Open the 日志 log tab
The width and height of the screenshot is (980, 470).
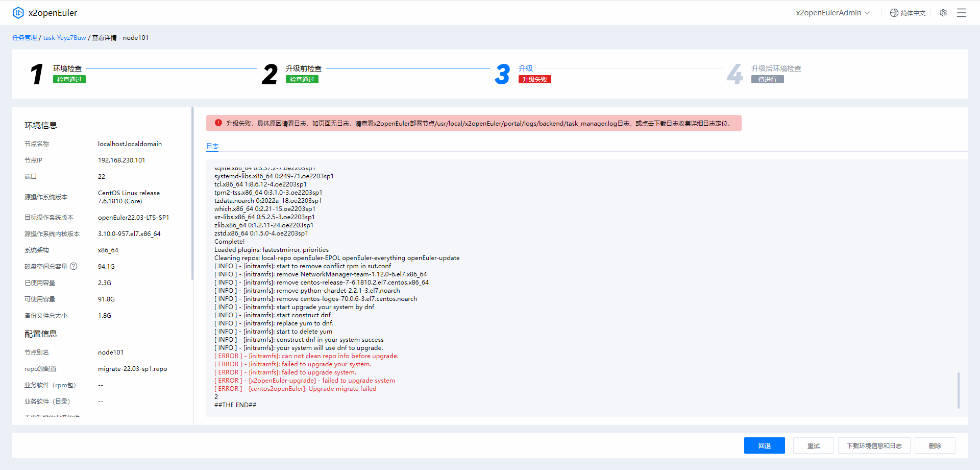click(212, 146)
